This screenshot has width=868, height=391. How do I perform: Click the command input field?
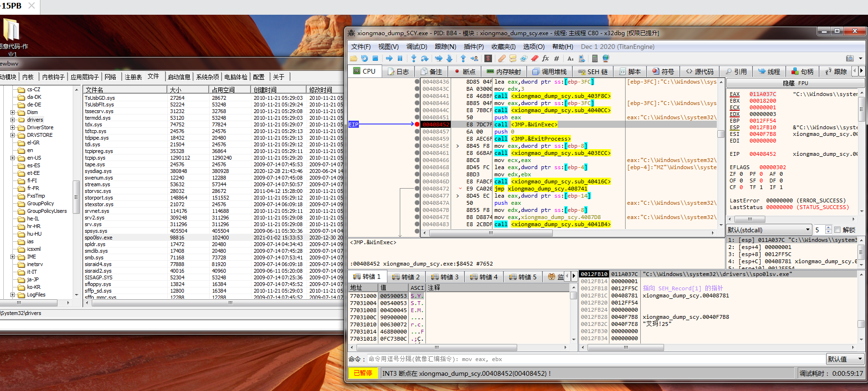point(596,359)
